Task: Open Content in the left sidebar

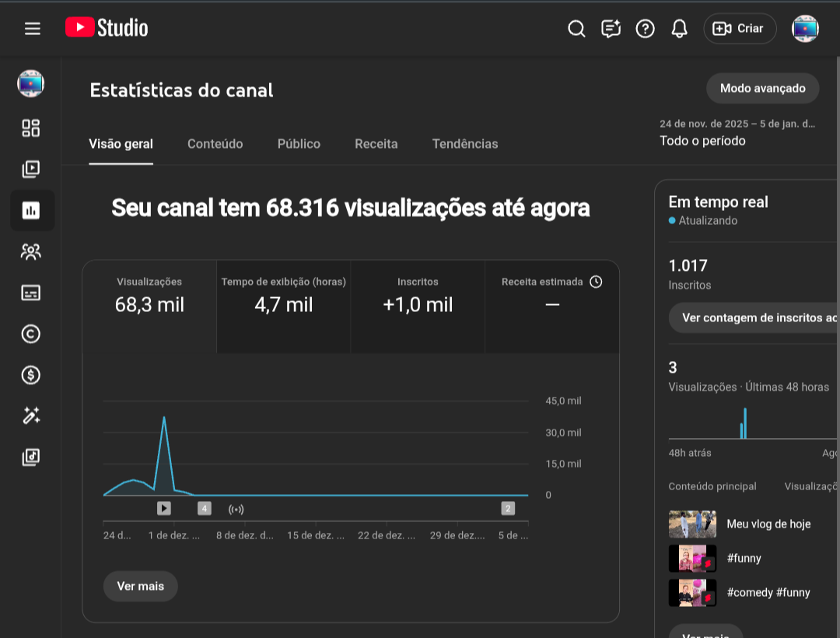Action: point(31,169)
